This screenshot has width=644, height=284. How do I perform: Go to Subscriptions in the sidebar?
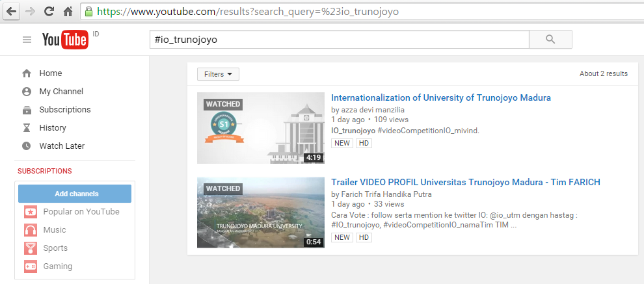pyautogui.click(x=65, y=110)
